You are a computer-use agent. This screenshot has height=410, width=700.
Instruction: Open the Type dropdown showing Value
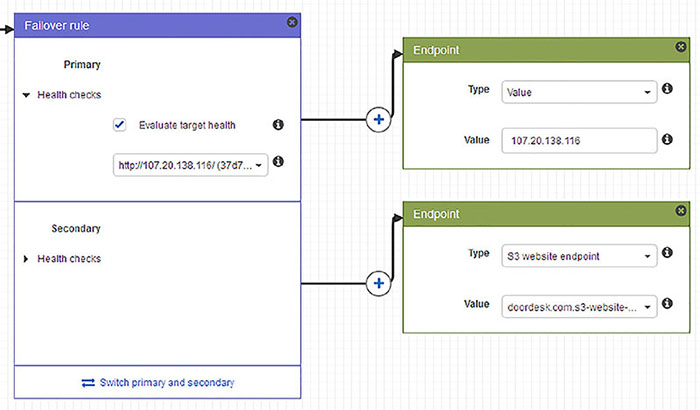click(x=578, y=90)
